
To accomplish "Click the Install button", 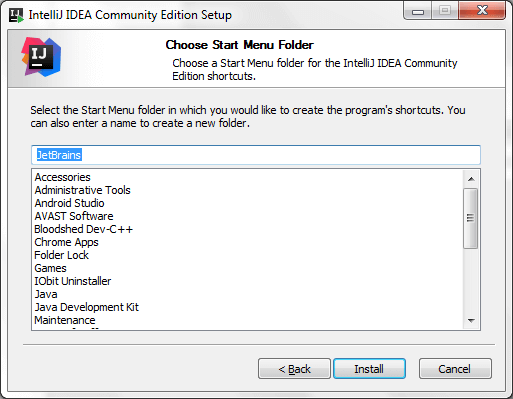I will coord(369,369).
